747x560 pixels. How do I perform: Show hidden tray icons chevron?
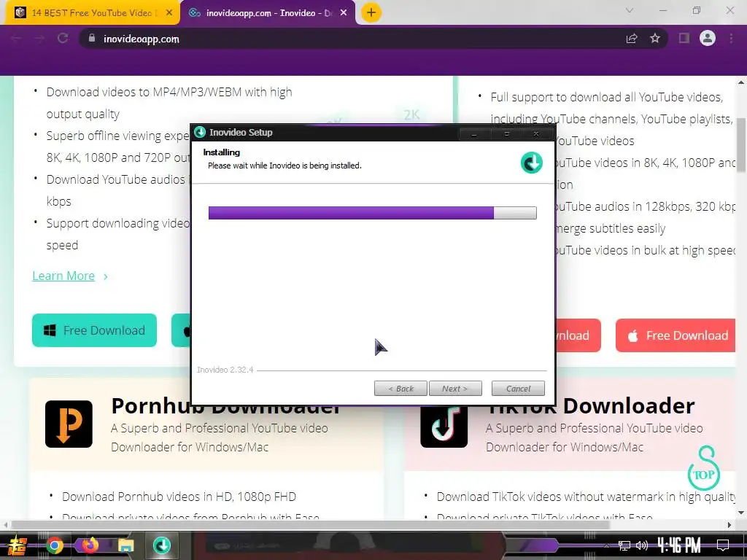(x=606, y=545)
